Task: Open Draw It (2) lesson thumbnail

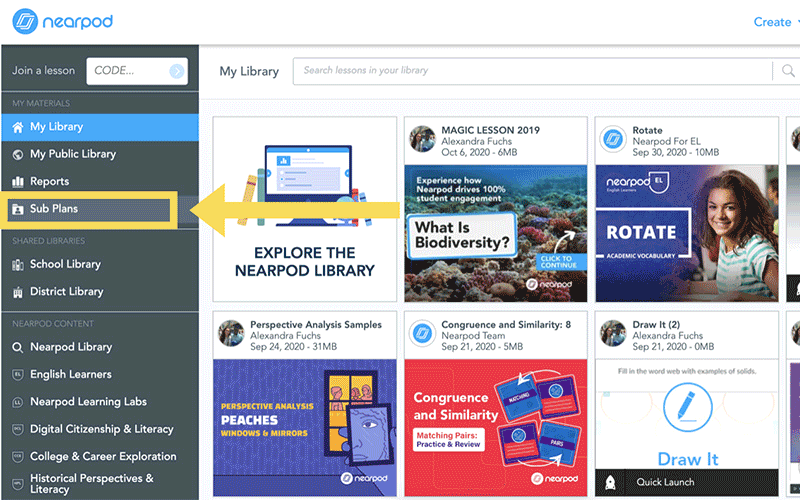Action: [687, 414]
